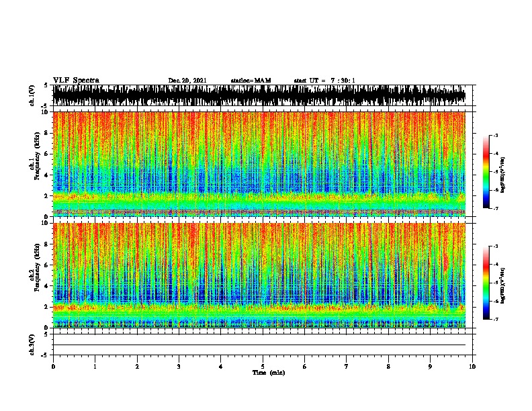The height and width of the screenshot is (411, 532).
Task: Click inside the ch.1 spectrogram panel
Action: coord(259,164)
